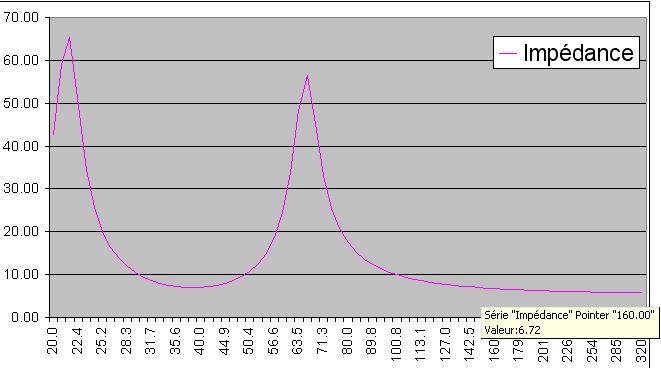Click the 100.8 x-axis label
The image size is (661, 368).
tap(395, 344)
